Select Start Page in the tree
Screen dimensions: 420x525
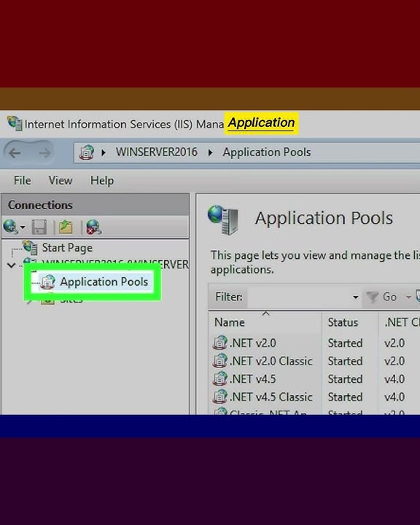coord(67,248)
